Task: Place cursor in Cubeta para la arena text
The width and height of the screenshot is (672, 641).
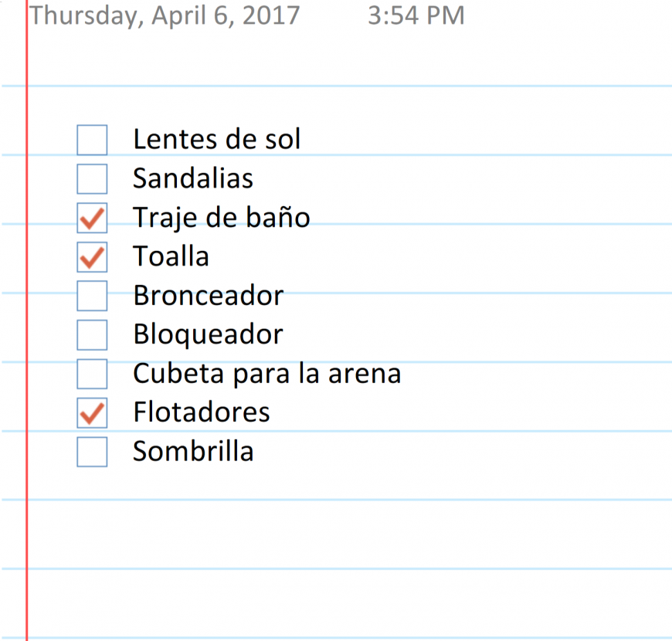Action: (x=267, y=374)
